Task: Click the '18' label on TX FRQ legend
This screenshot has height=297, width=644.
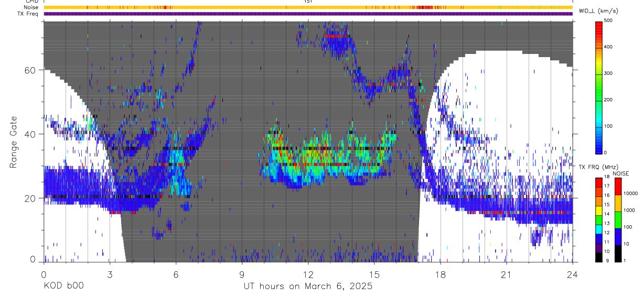Action: coord(607,177)
